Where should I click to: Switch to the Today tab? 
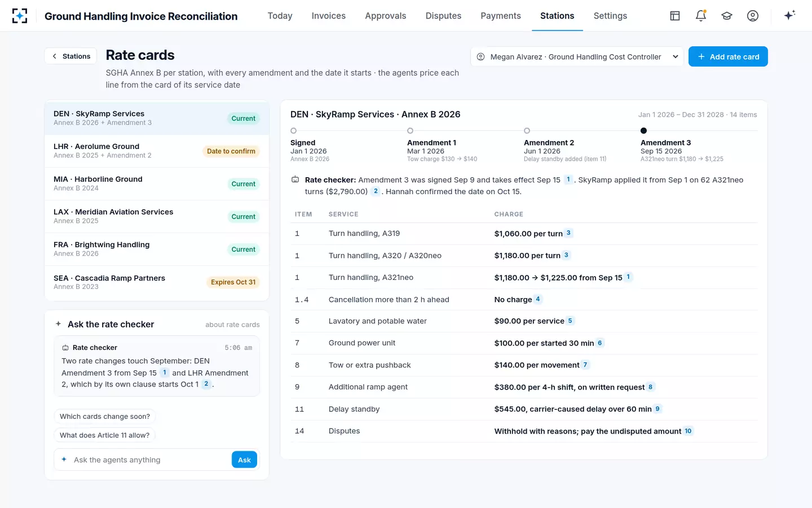point(280,16)
